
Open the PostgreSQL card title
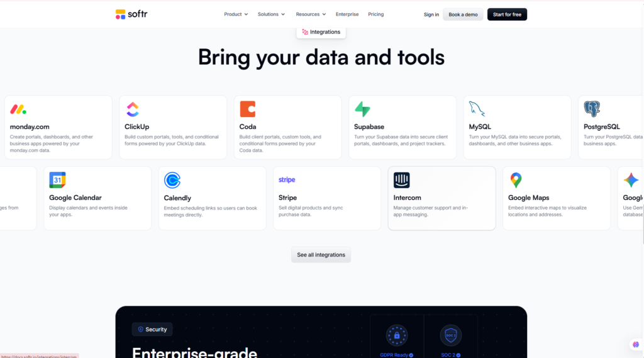click(x=602, y=126)
